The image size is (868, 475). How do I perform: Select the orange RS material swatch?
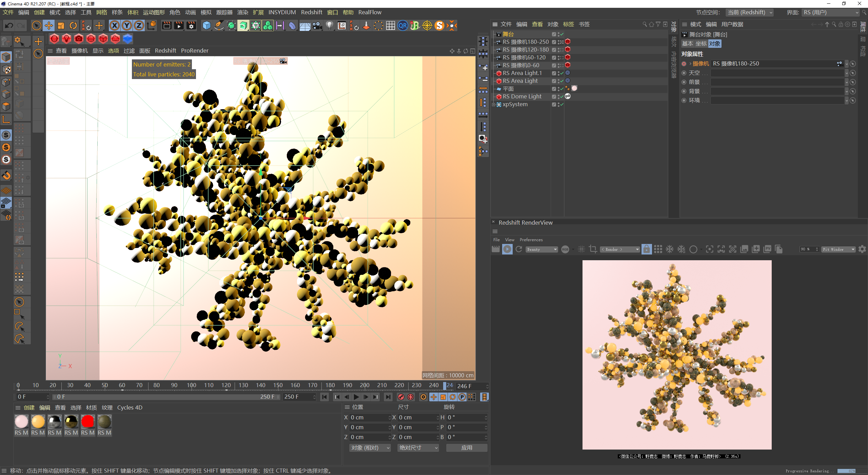tap(38, 422)
